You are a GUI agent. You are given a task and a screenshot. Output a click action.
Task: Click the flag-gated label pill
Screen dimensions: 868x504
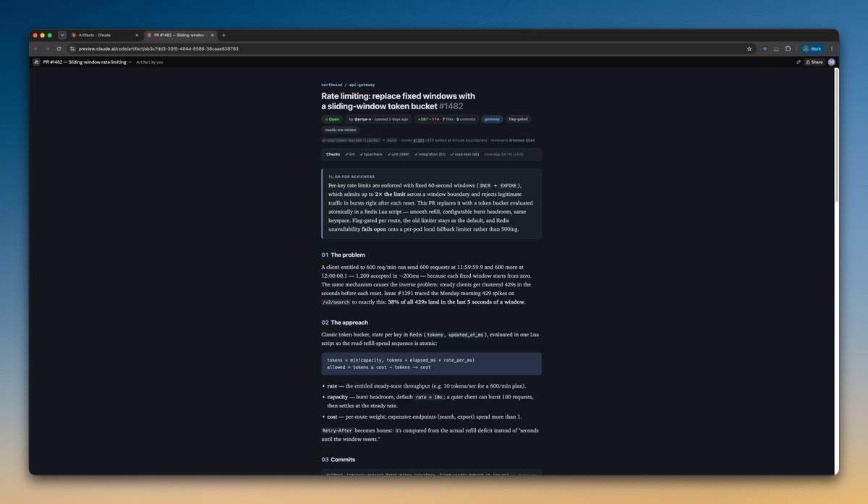pos(518,119)
